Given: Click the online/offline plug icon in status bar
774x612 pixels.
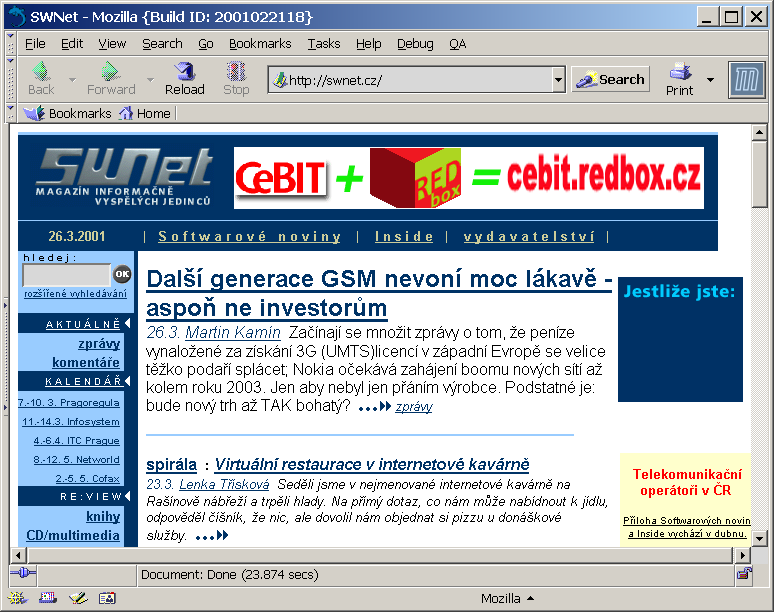Looking at the screenshot, I should point(23,574).
